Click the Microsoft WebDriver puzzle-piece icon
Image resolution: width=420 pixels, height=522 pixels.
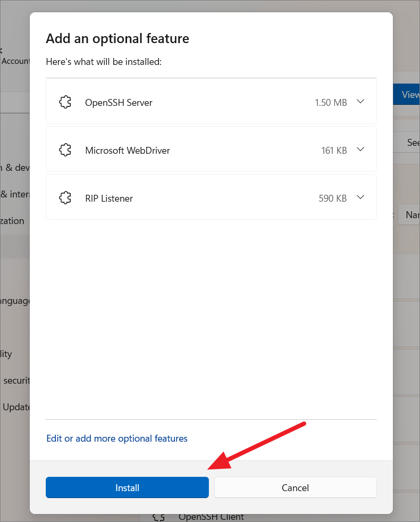[65, 150]
